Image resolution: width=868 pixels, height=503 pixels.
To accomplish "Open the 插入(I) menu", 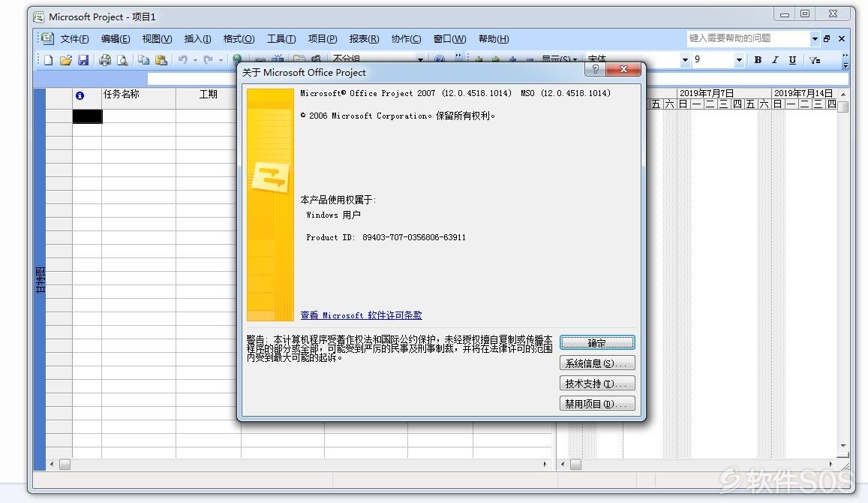I will pyautogui.click(x=197, y=39).
